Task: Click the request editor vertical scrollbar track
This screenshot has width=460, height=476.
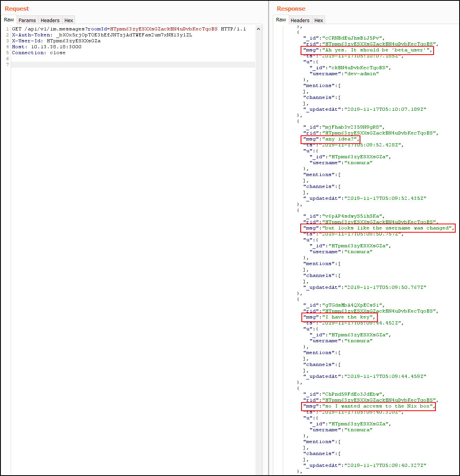Action: 259,237
